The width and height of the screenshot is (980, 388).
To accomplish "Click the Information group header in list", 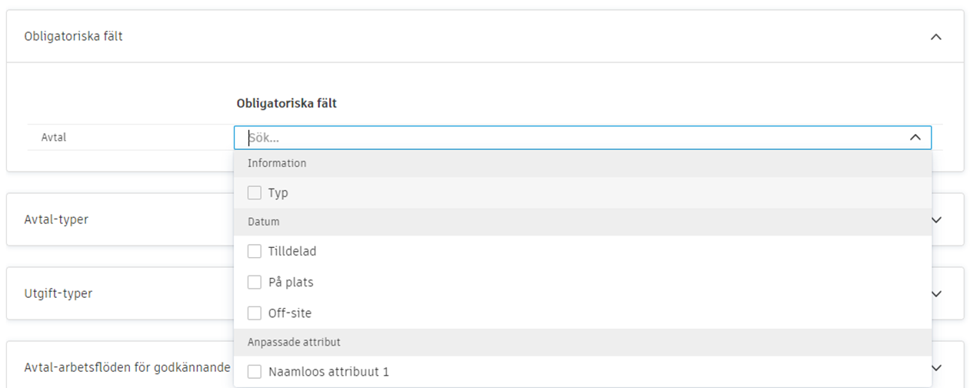I will click(x=277, y=163).
